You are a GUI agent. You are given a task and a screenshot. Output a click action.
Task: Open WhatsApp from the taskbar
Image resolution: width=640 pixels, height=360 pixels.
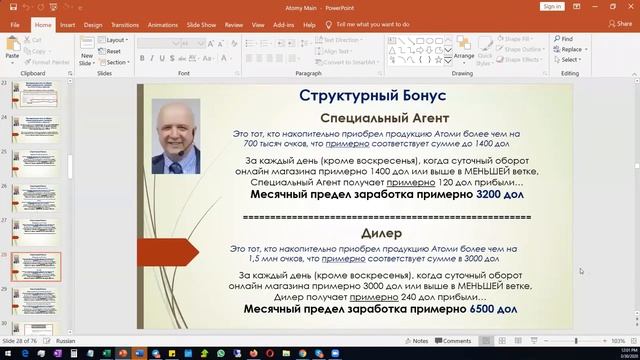[221, 353]
